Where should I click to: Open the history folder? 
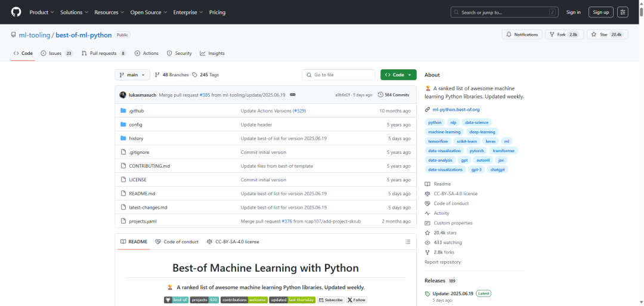[136, 138]
